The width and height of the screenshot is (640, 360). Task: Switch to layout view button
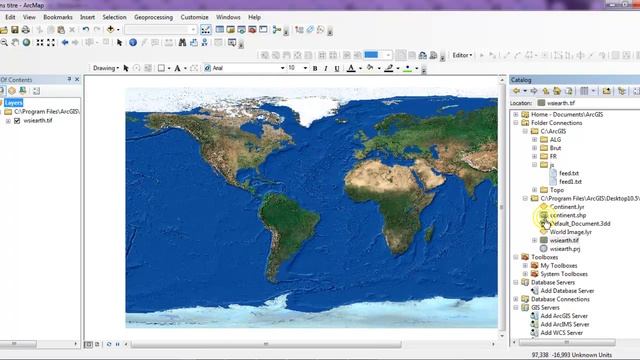click(x=97, y=344)
